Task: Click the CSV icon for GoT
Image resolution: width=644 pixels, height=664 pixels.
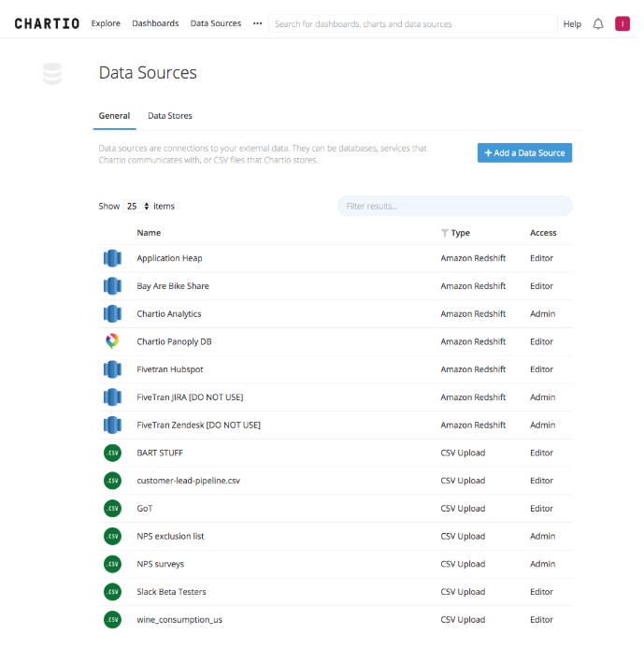Action: point(112,508)
